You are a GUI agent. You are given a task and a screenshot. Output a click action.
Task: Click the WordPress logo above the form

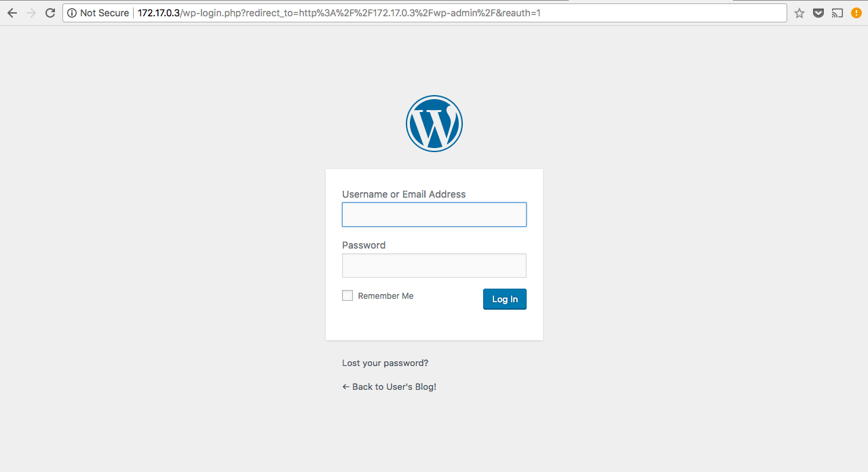click(x=434, y=123)
